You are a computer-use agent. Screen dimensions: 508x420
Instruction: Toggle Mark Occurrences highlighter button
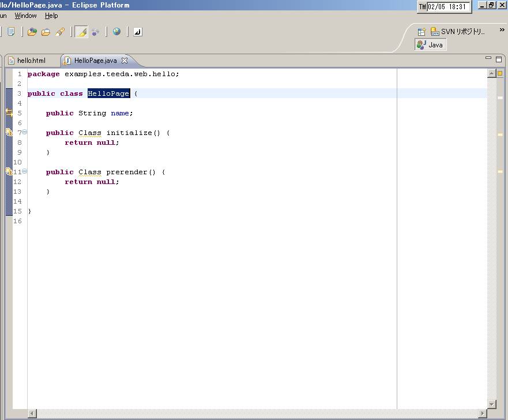(x=81, y=32)
